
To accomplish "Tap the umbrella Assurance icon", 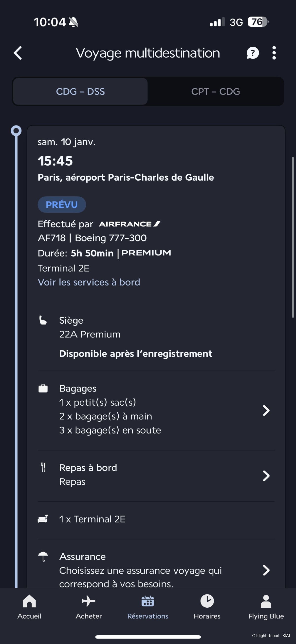I will tap(43, 556).
